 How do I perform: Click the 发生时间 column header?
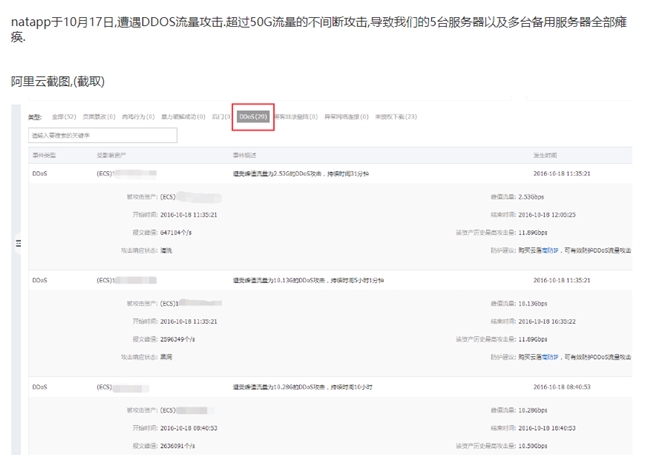tap(545, 155)
